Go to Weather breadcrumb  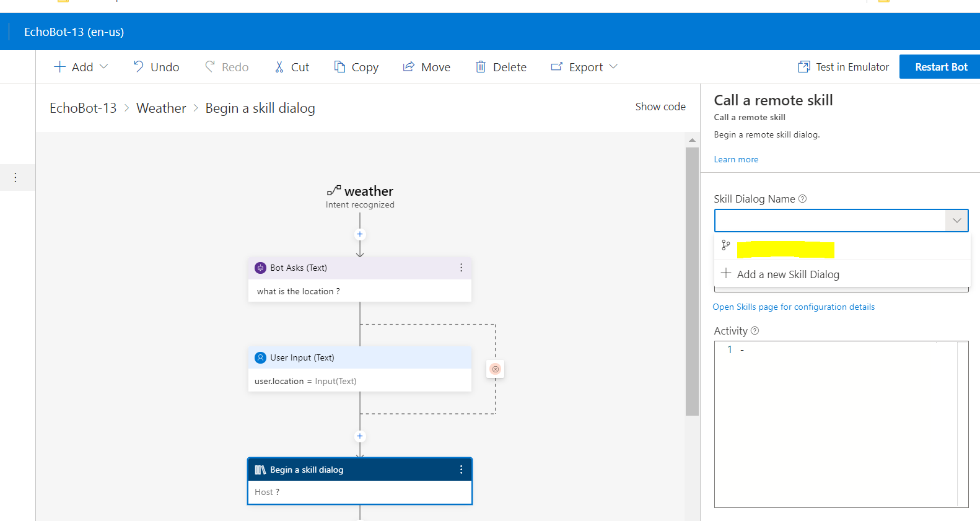click(161, 108)
